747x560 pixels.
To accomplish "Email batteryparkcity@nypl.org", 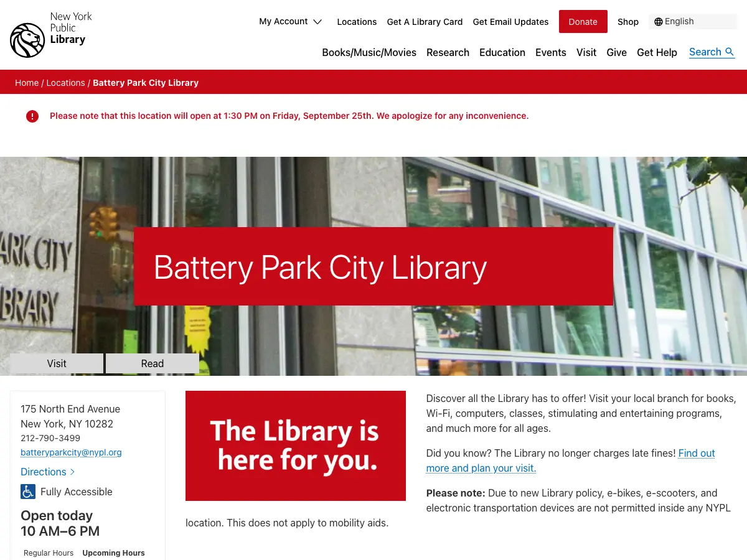I will point(71,452).
